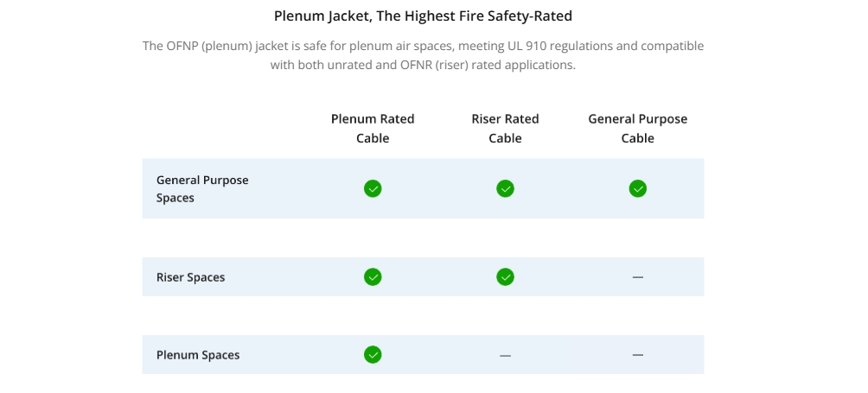The image size is (868, 393).
Task: Click the Plenum Rated checkmark for Riser Spaces
Action: click(x=373, y=276)
